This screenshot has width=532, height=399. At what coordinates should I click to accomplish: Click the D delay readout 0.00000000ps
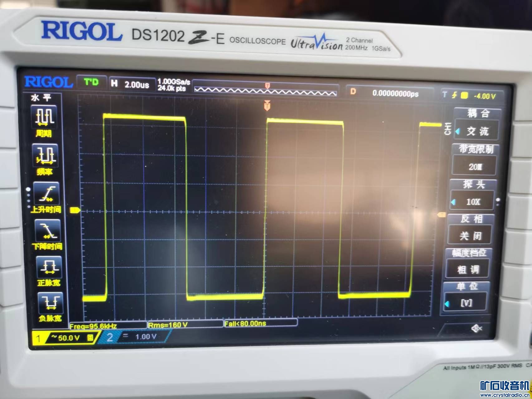[x=389, y=93]
